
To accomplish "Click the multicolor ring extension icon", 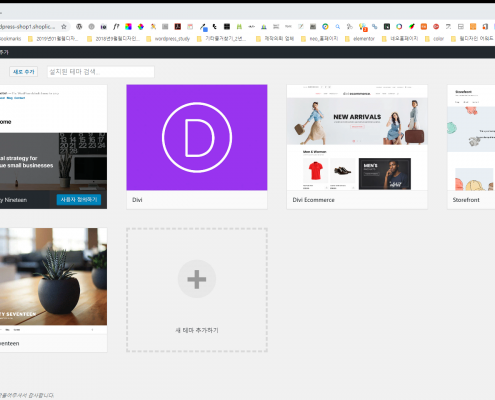I will (x=399, y=27).
